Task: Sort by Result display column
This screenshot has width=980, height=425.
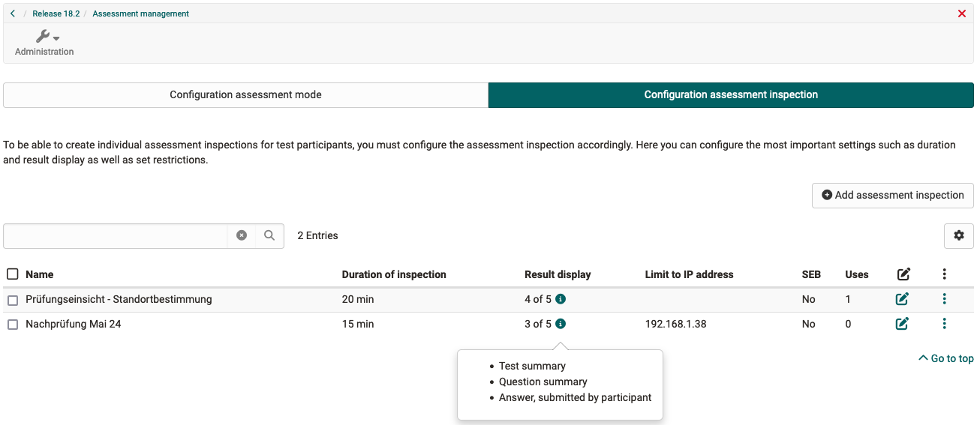Action: click(x=558, y=274)
